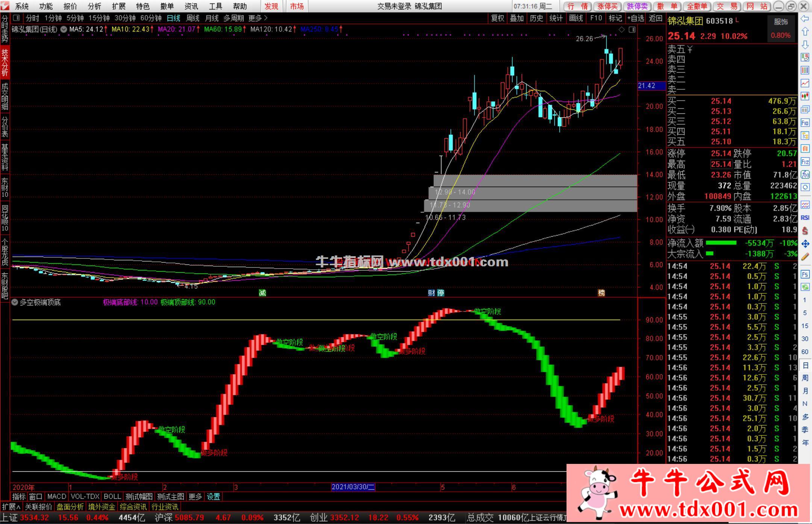
Task: Click the 涨停买 button
Action: coord(607,6)
